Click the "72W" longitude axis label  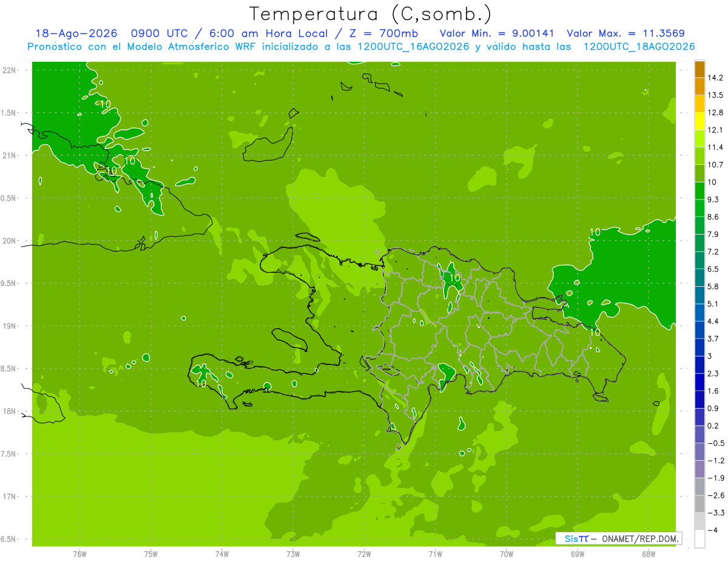pyautogui.click(x=364, y=554)
